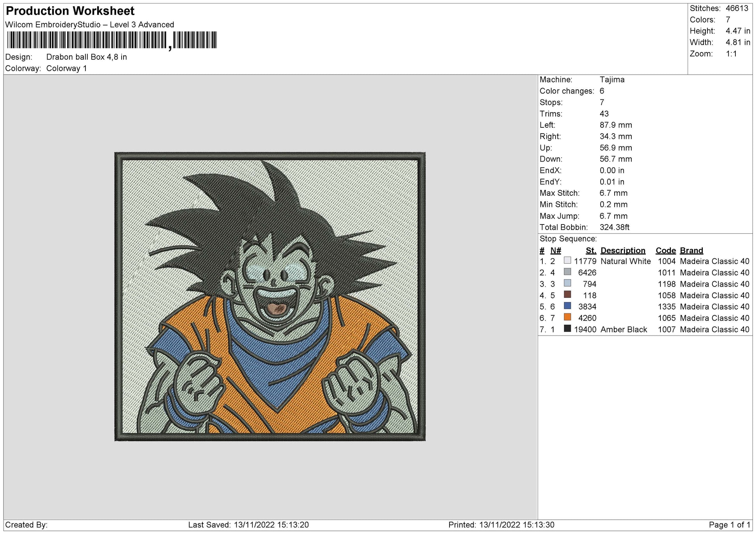Click the Machine value 'Tajima'
Image resolution: width=756 pixels, height=534 pixels.
point(612,80)
